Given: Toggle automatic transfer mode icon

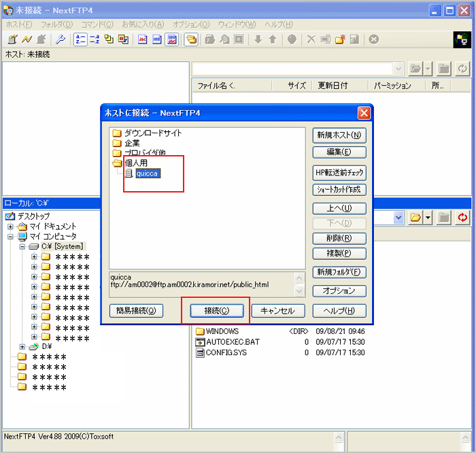Looking at the screenshot, I should [172, 39].
